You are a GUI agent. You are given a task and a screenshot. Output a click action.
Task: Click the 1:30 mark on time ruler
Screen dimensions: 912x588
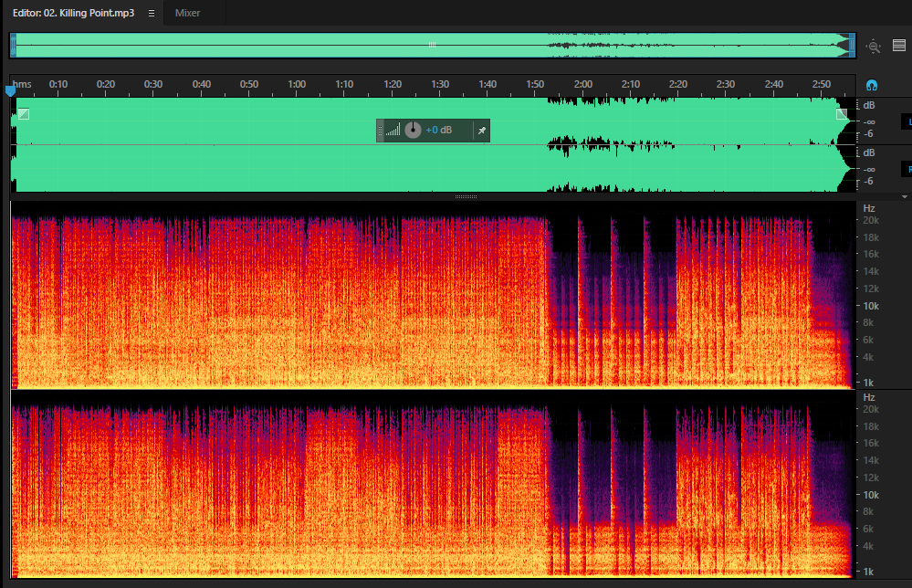(440, 84)
